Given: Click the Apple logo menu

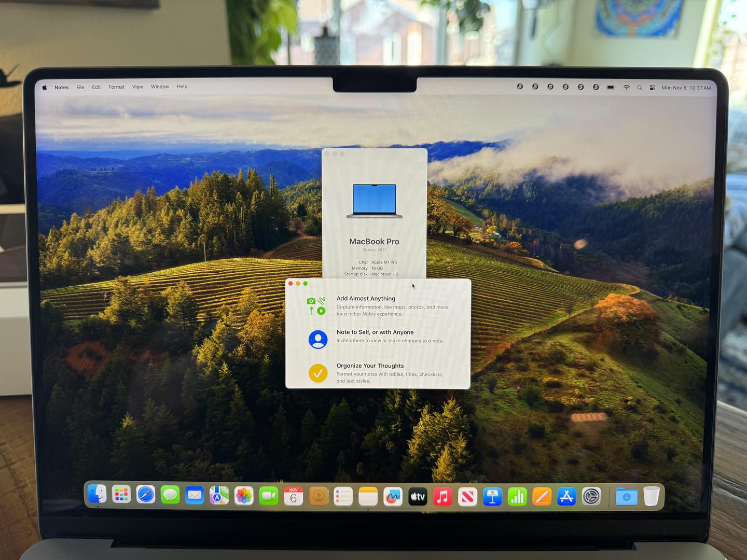Looking at the screenshot, I should pos(45,87).
